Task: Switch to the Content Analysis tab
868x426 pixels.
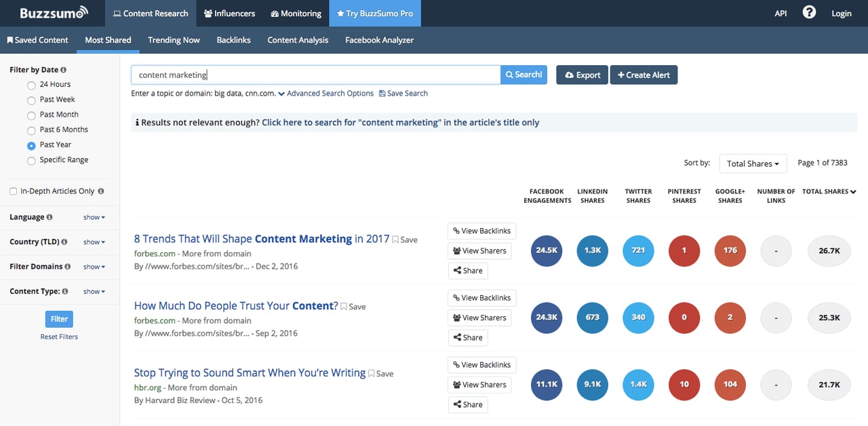Action: [x=298, y=40]
